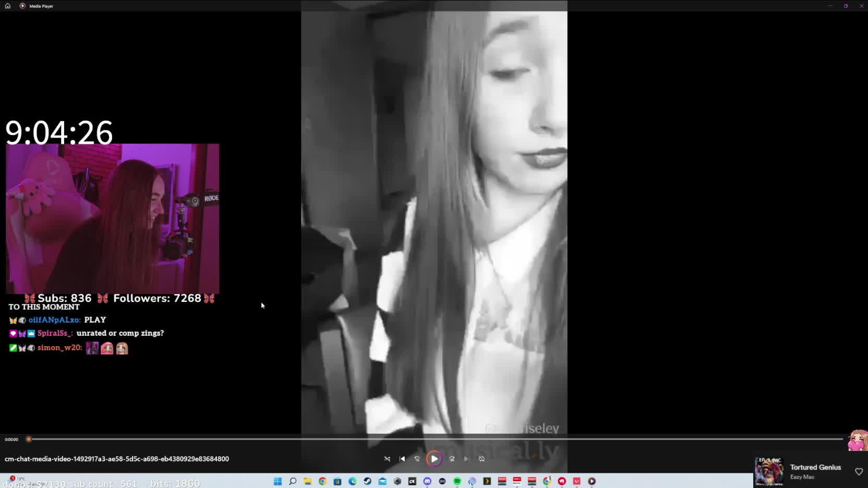Skip to previous track
This screenshot has width=868, height=488.
tap(402, 459)
